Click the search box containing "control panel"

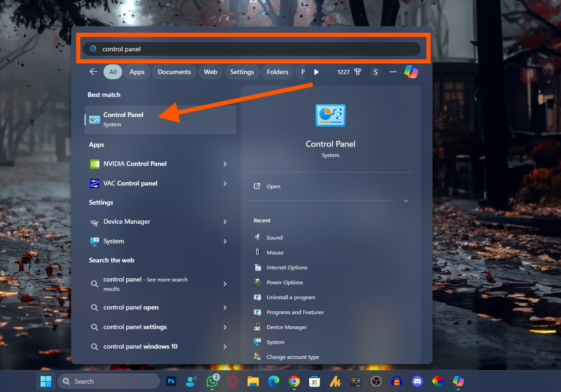tap(252, 49)
